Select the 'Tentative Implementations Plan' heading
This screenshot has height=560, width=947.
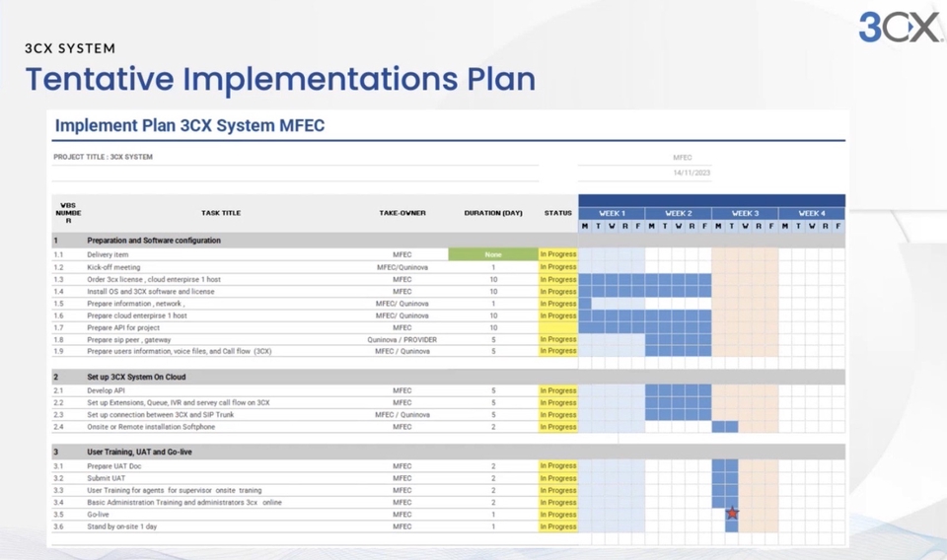[280, 79]
